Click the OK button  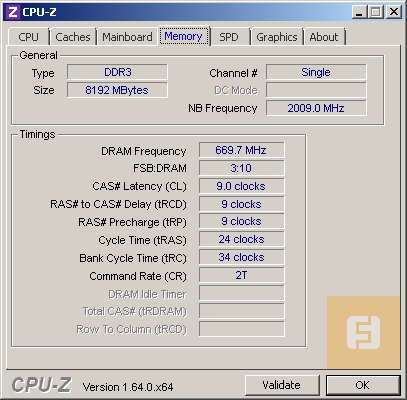(x=363, y=385)
